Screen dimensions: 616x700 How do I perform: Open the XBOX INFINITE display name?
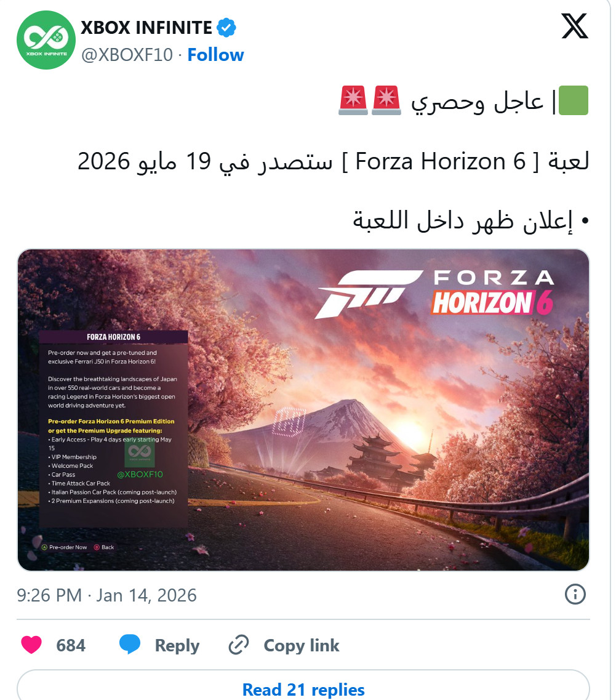146,28
